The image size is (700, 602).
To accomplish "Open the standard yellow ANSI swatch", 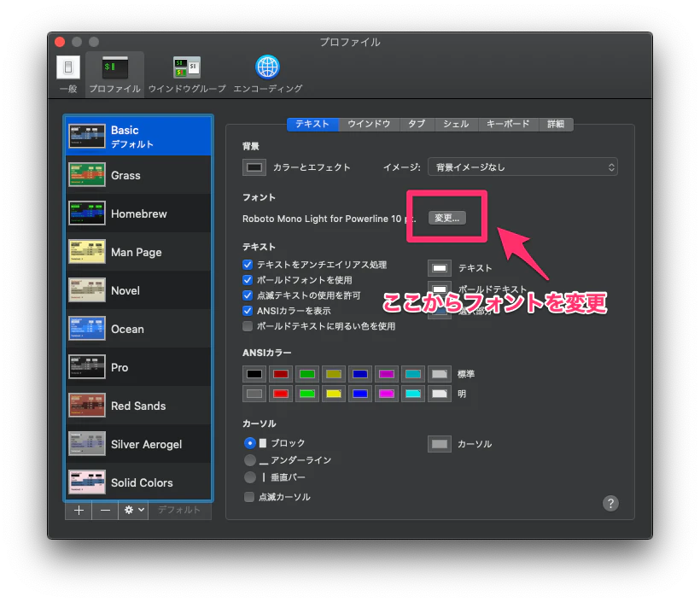I will 334,374.
